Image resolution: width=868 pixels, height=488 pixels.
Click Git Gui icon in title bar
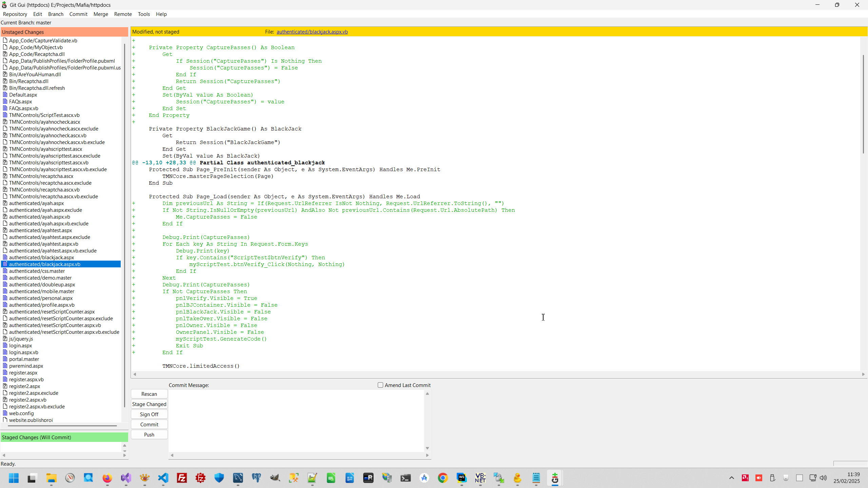click(x=4, y=5)
